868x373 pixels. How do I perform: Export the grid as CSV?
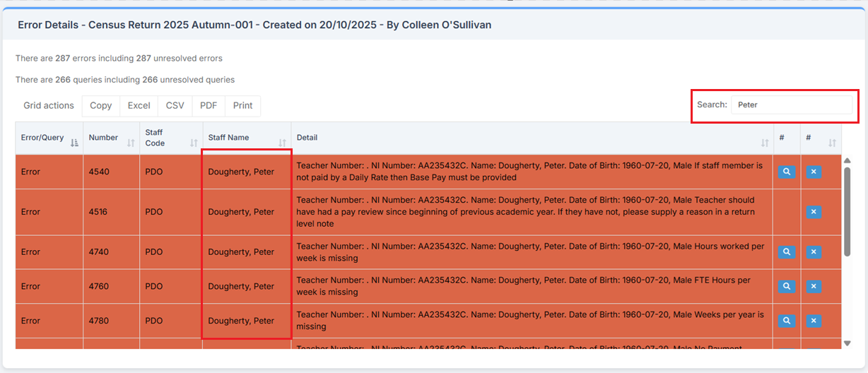pyautogui.click(x=175, y=106)
